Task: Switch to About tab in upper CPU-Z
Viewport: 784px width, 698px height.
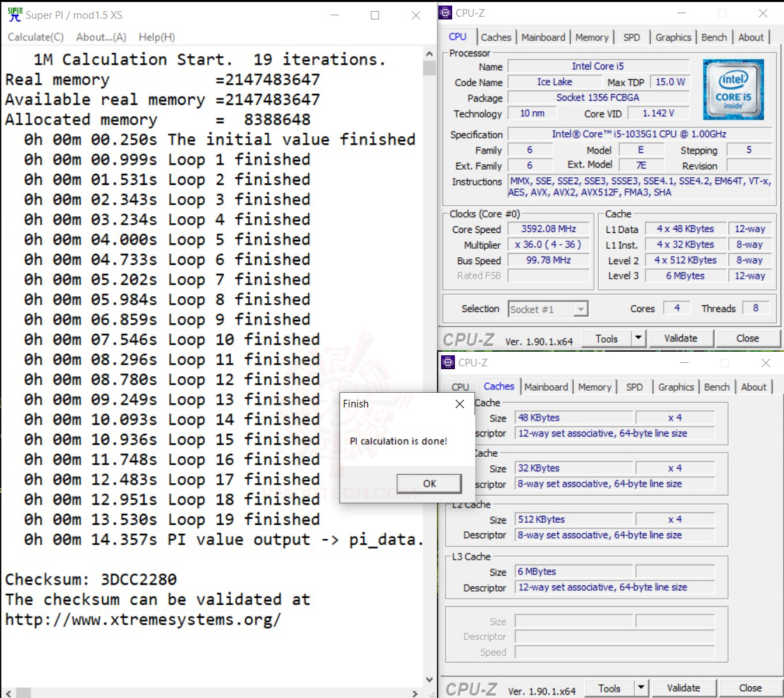Action: [751, 38]
